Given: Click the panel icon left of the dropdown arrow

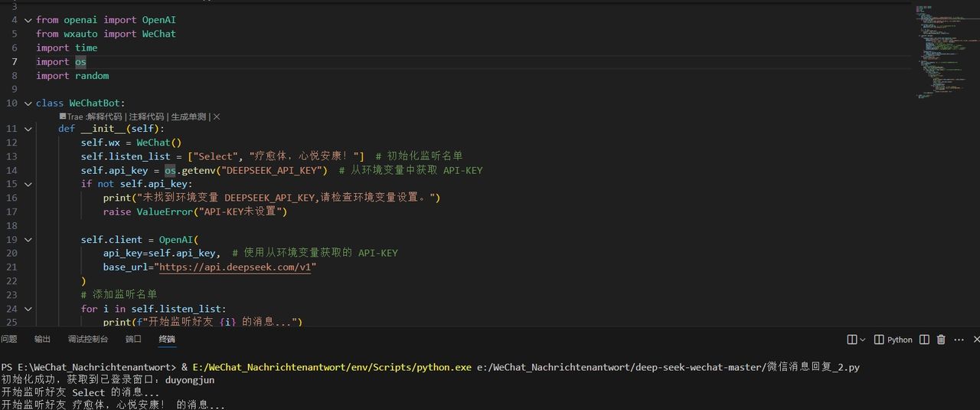Looking at the screenshot, I should coord(852,339).
